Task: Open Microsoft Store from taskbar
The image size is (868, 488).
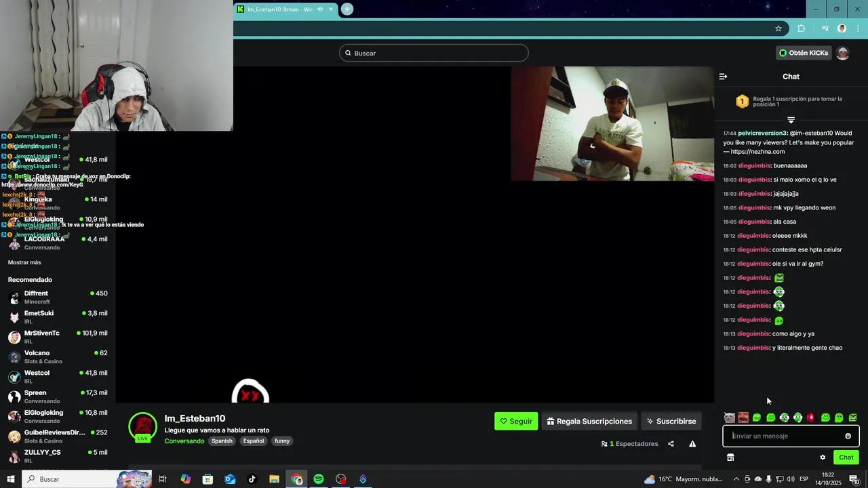Action: 208,479
